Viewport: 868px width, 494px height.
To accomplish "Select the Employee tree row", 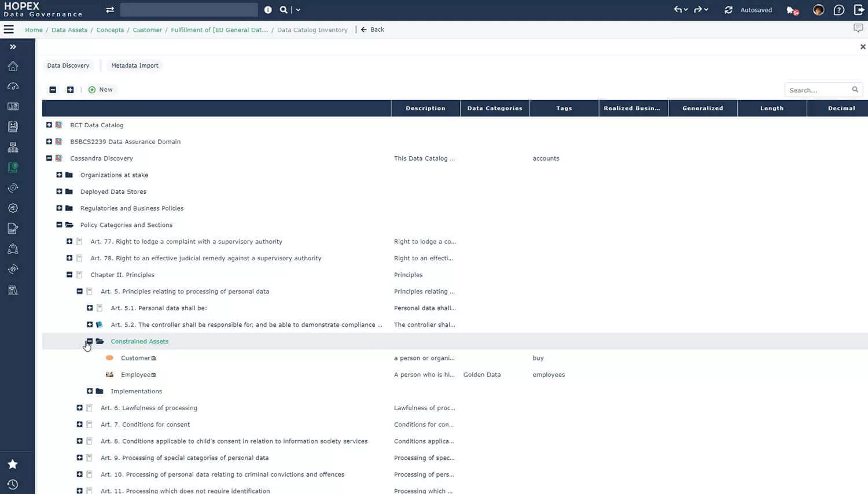I will point(455,375).
